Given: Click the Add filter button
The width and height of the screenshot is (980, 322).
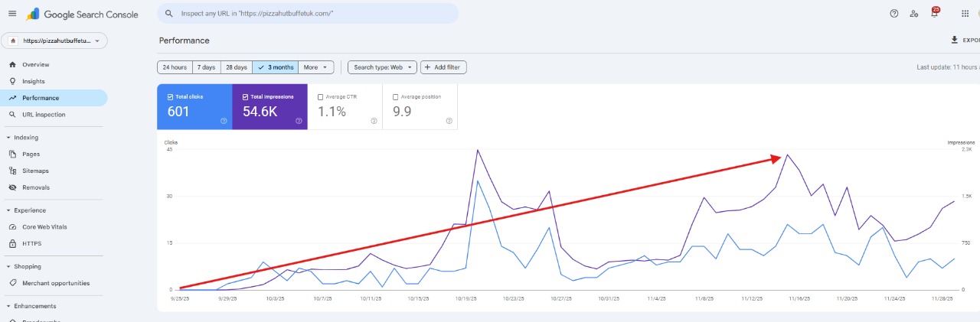Looking at the screenshot, I should (443, 67).
